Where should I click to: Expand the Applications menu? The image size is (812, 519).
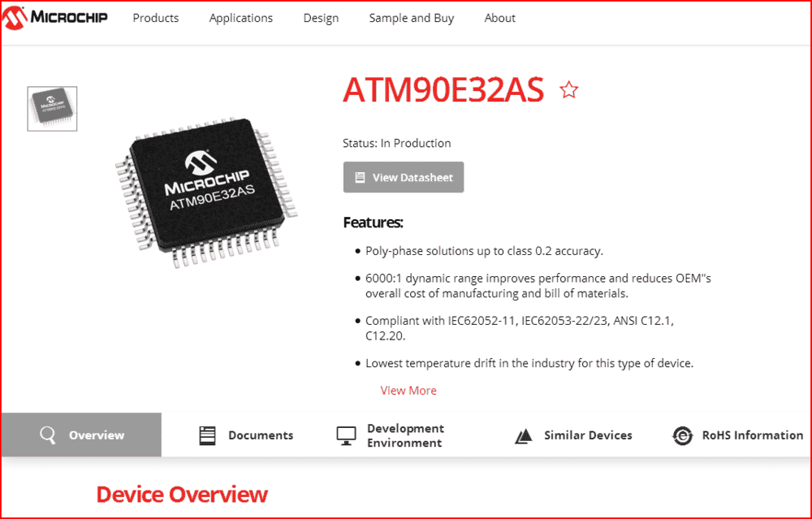tap(241, 18)
